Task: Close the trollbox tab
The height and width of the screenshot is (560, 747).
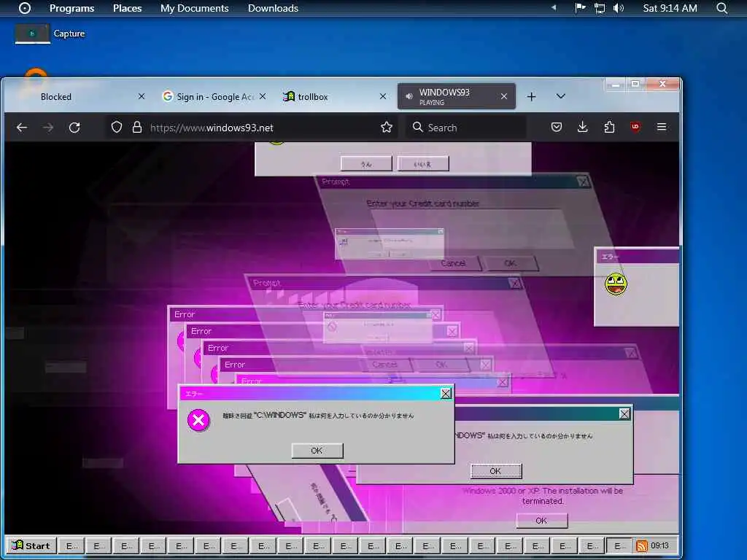Action: 383,97
